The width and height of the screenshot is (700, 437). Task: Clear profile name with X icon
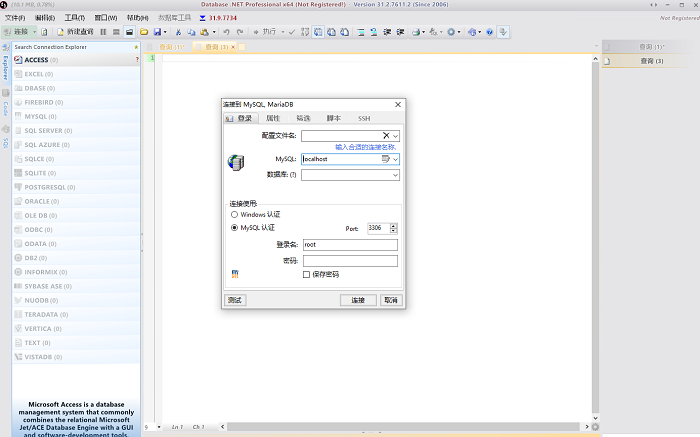coord(386,135)
